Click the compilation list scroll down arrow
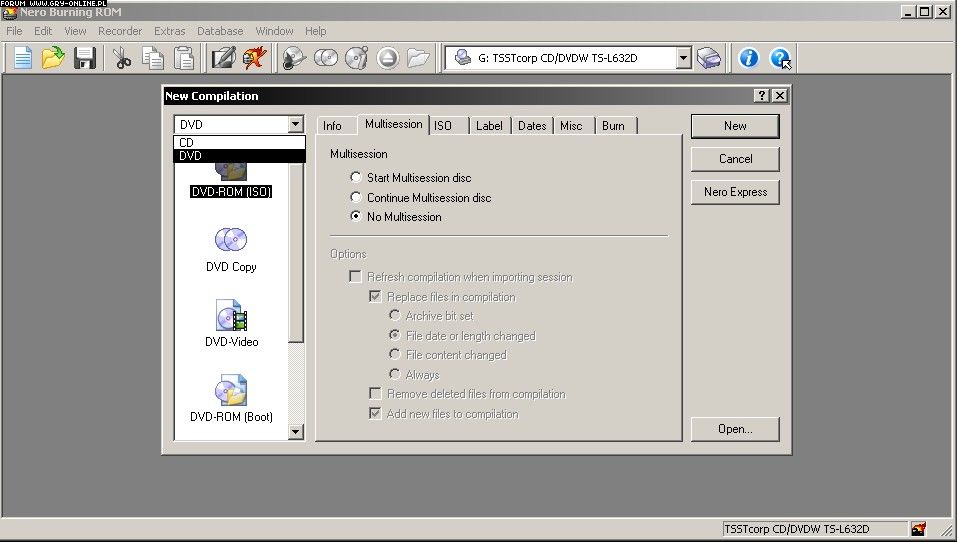 tap(295, 432)
